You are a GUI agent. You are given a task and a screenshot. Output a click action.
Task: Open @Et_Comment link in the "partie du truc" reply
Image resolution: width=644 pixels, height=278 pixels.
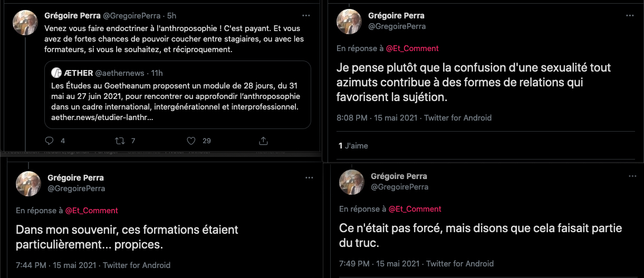415,209
